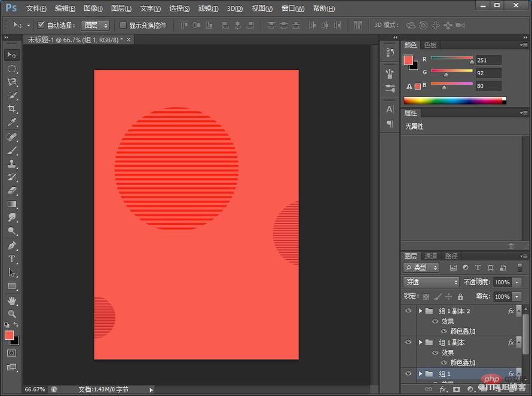Toggle the 自动选择 checkbox
Image resolution: width=532 pixels, height=396 pixels.
pyautogui.click(x=41, y=25)
